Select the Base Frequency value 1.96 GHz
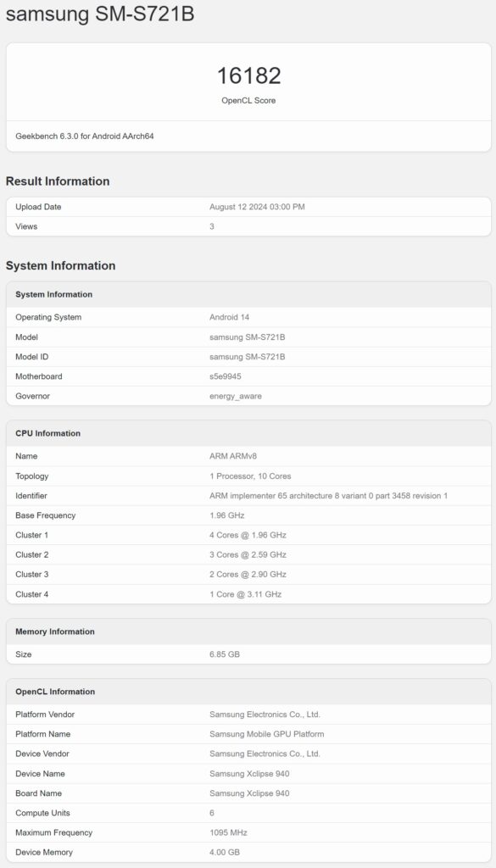The height and width of the screenshot is (868, 496). click(x=227, y=515)
